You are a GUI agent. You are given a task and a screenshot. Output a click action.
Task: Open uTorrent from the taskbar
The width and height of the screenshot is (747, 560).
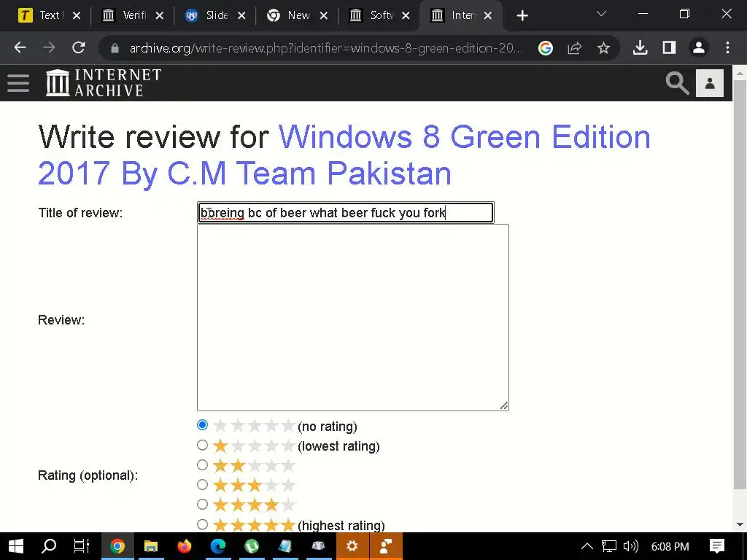coord(252,546)
